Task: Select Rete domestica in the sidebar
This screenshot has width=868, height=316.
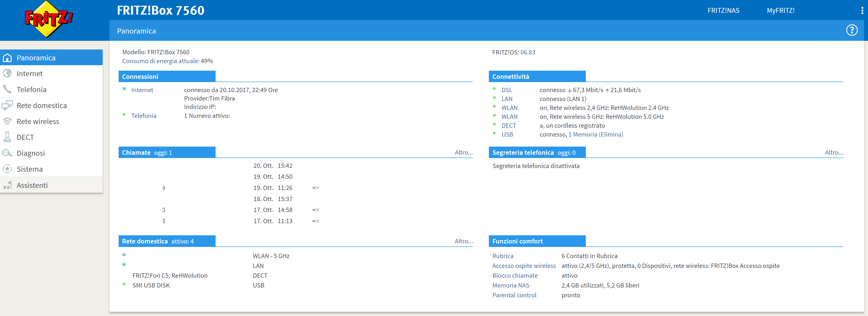Action: click(42, 105)
